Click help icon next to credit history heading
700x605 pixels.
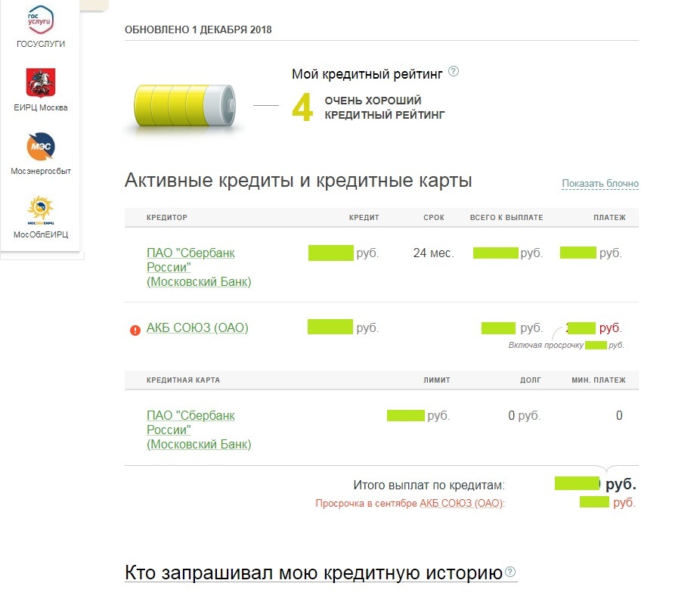[x=510, y=572]
